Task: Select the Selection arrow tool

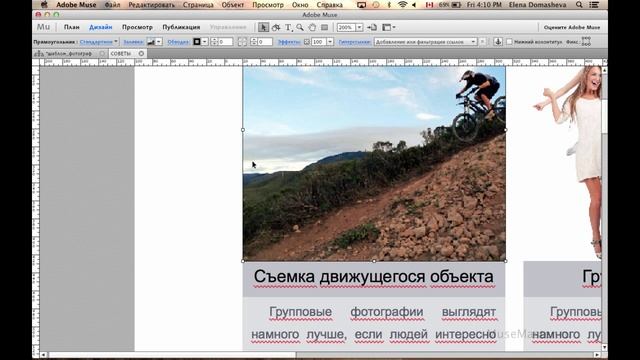Action: click(263, 27)
